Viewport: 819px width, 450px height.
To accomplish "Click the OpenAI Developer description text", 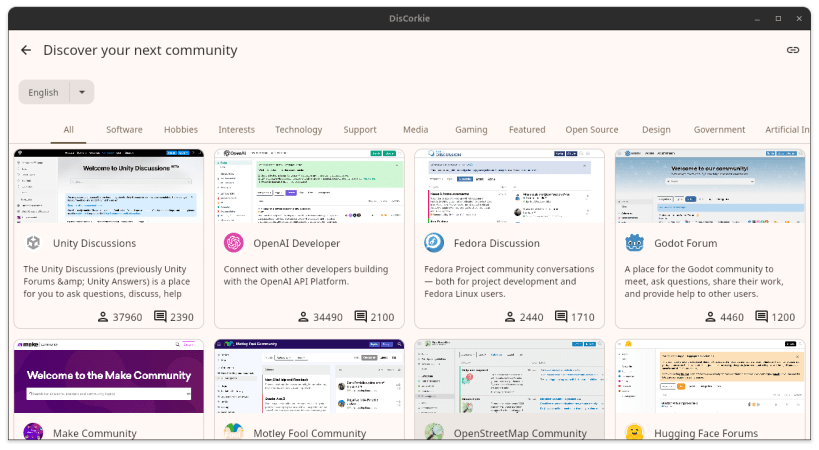I will [x=306, y=275].
